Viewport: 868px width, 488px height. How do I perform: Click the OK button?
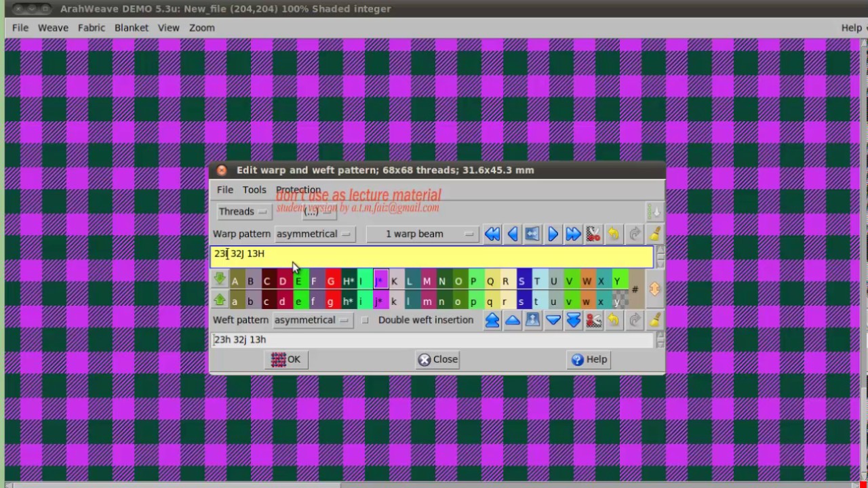coord(286,359)
